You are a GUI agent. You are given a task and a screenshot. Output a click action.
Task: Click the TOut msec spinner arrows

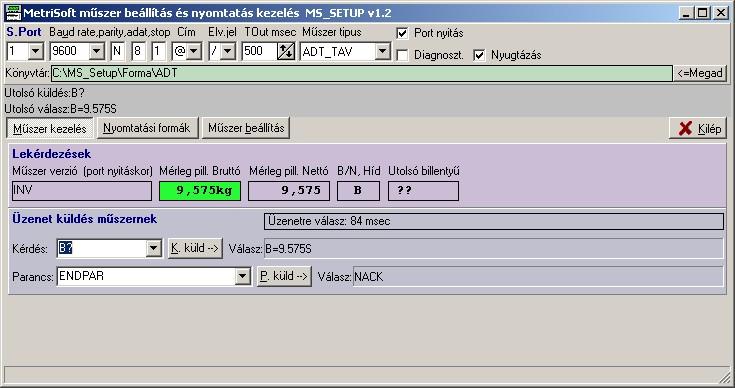pos(285,51)
